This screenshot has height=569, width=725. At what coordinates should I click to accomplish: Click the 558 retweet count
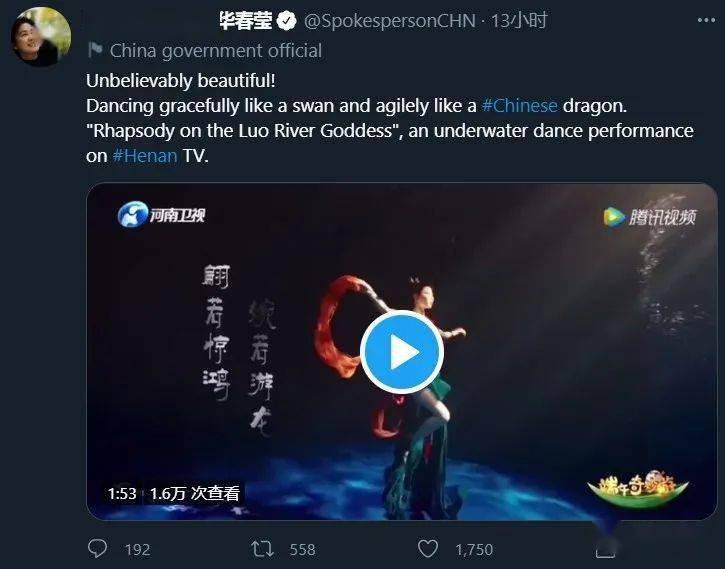(302, 550)
